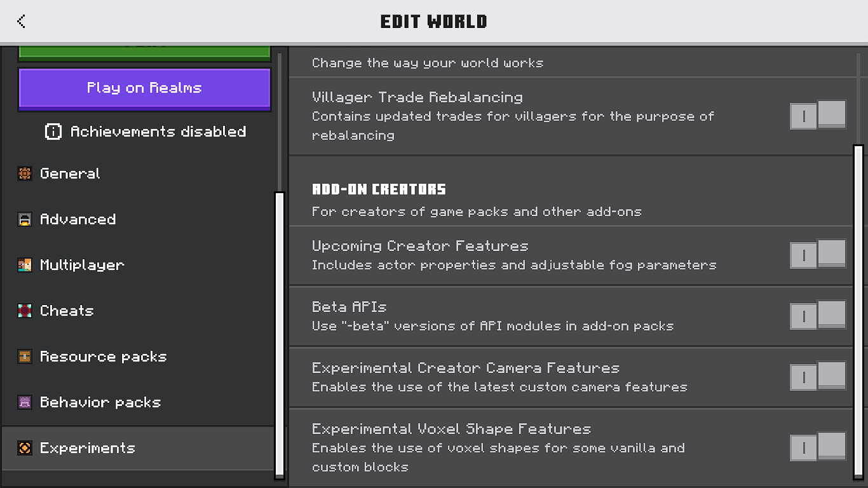
Task: Click 'Experimental Voxel Shape Features' label
Action: pos(451,429)
